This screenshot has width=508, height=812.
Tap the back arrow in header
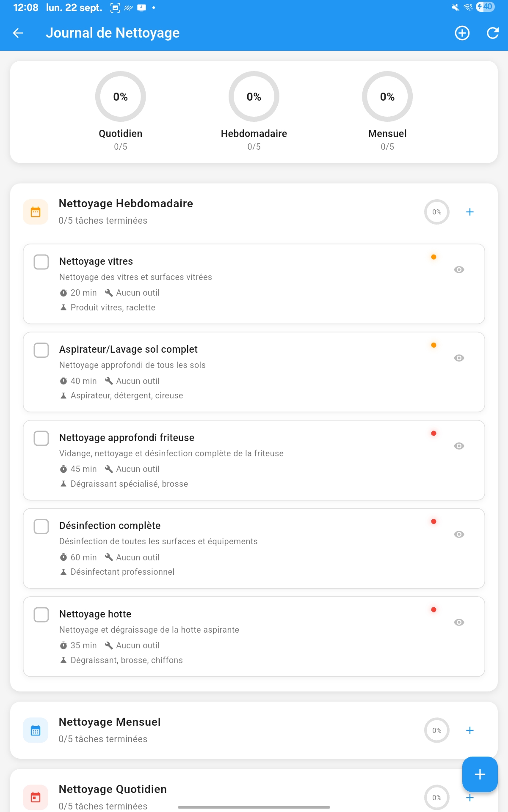pos(18,33)
